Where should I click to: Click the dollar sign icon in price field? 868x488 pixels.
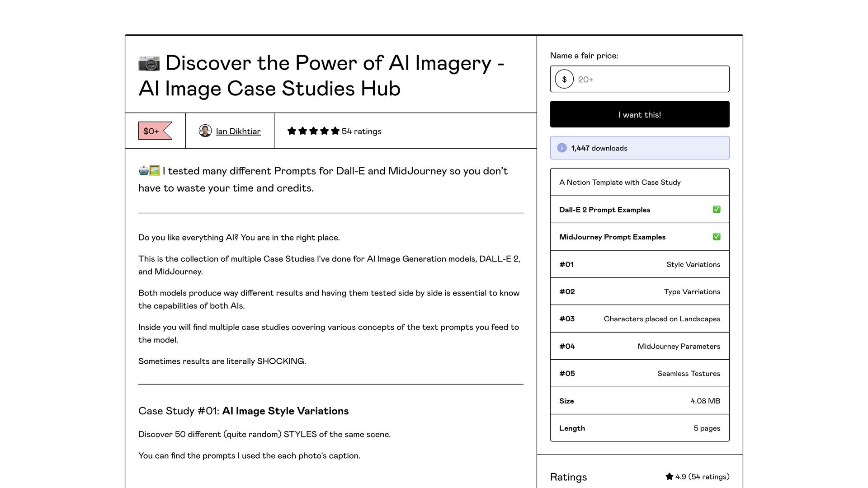[x=564, y=80]
